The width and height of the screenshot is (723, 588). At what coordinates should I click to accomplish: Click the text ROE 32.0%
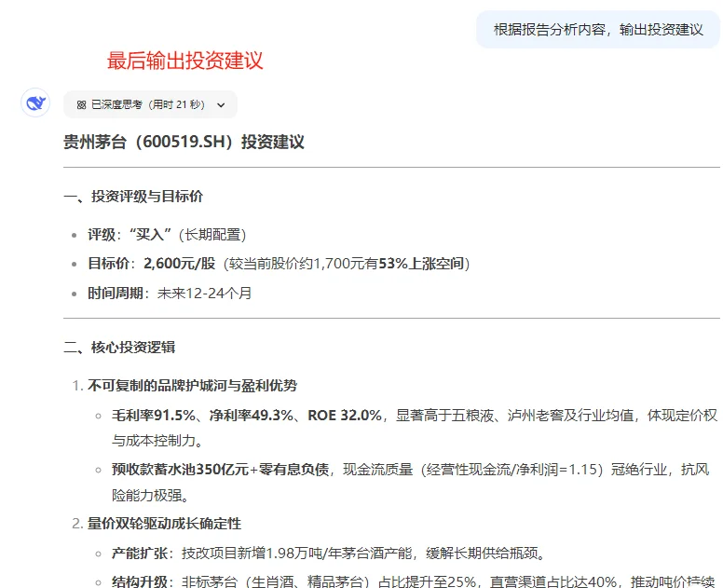click(x=345, y=416)
